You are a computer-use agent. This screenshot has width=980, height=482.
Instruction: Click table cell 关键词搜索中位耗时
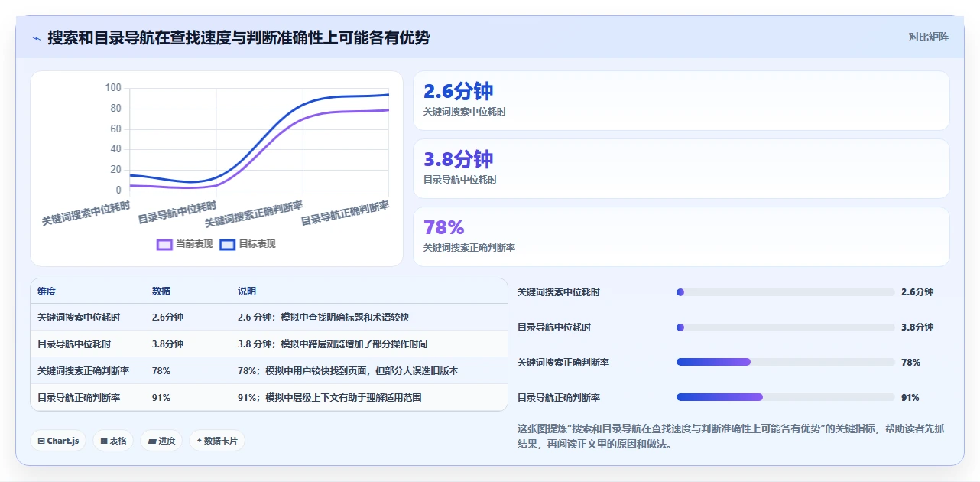point(79,317)
